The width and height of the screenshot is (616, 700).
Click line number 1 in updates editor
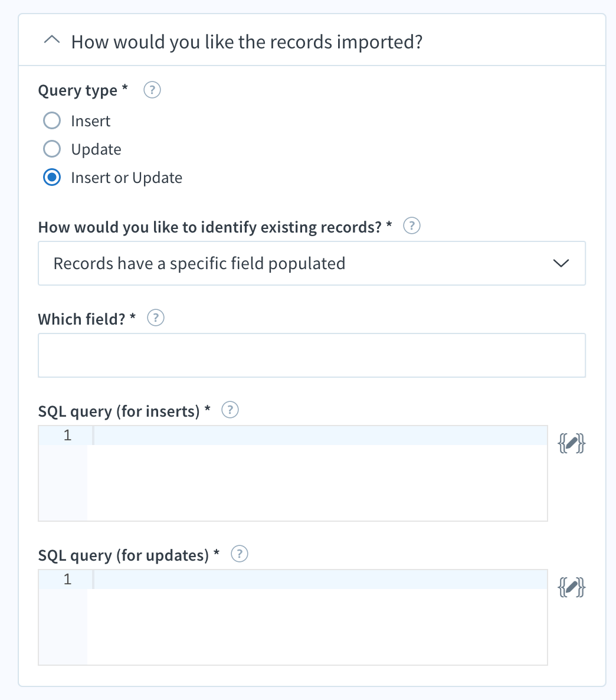point(67,580)
